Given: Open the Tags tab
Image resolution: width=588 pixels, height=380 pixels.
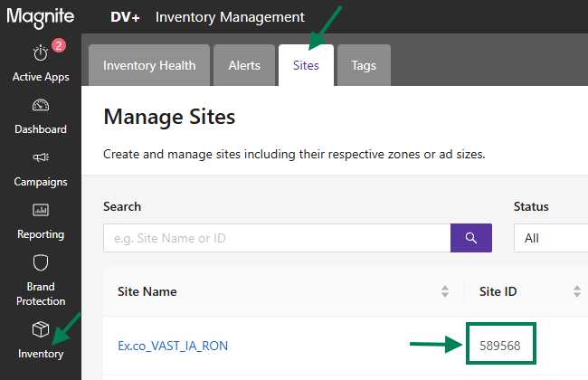Looking at the screenshot, I should click(364, 65).
